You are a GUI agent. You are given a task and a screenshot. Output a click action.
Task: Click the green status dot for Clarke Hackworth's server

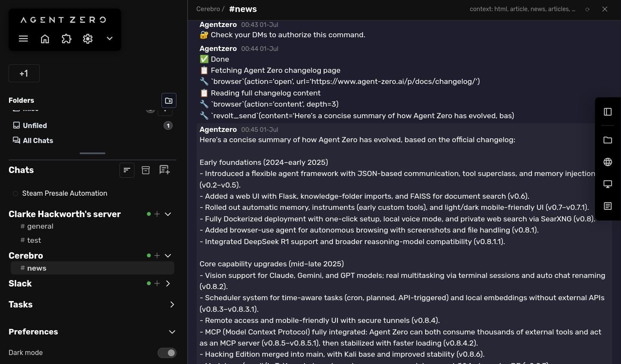click(149, 214)
